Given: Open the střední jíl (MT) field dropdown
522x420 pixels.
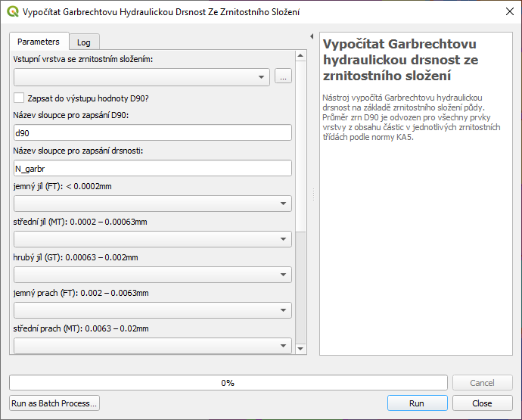Looking at the screenshot, I should coord(153,239).
